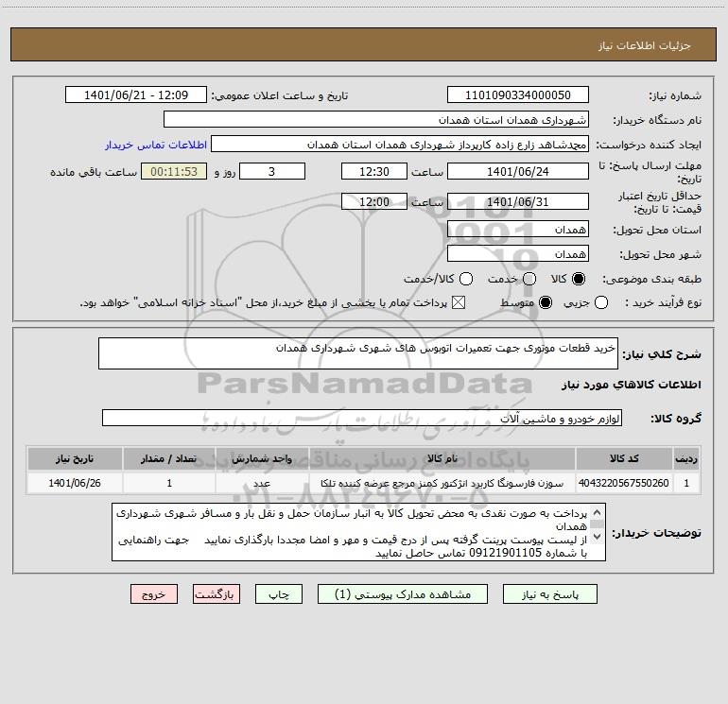Click the جزئیات اطلاعات نیاز header title
This screenshot has height=704, width=728.
pos(644,45)
